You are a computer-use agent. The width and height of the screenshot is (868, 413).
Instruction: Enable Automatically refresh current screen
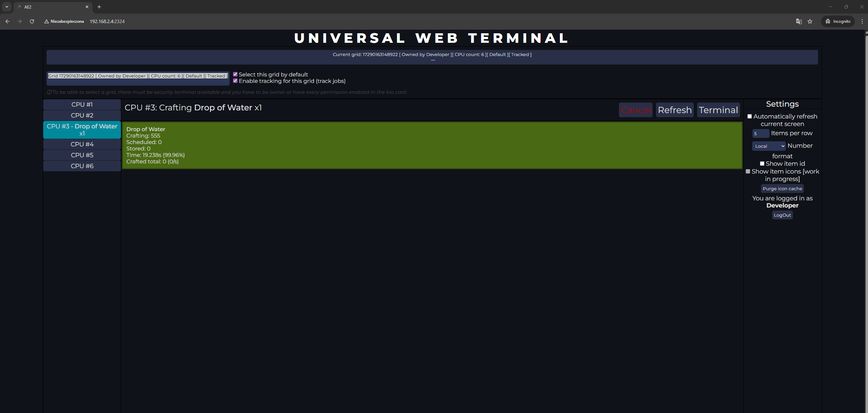pyautogui.click(x=749, y=116)
